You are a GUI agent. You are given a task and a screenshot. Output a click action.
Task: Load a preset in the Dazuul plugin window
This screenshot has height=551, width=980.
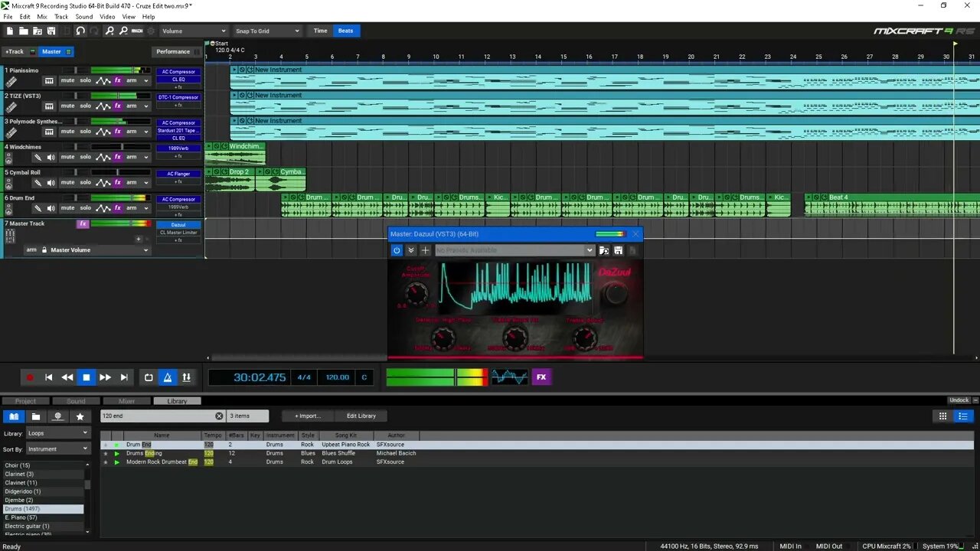pyautogui.click(x=603, y=250)
